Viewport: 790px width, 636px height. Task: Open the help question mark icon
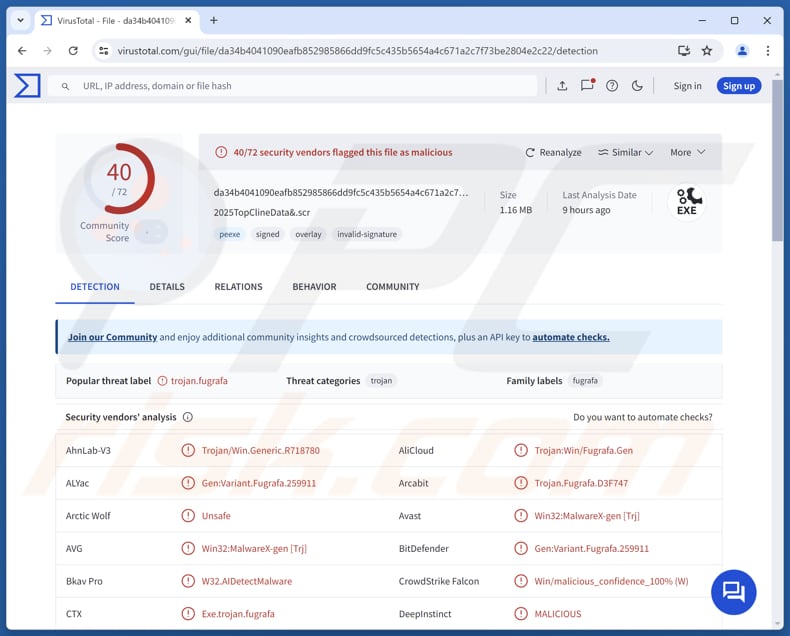click(612, 86)
